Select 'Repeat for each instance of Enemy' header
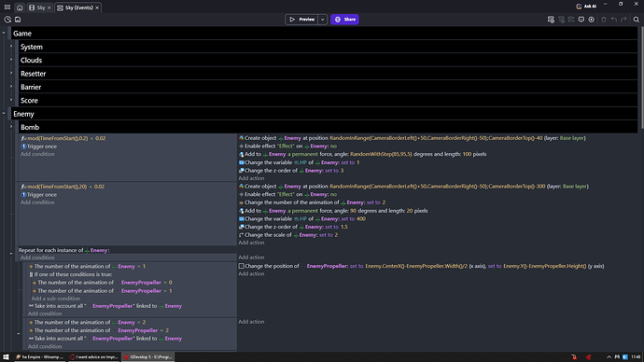Viewport: 644px width, 362px height. click(x=64, y=250)
